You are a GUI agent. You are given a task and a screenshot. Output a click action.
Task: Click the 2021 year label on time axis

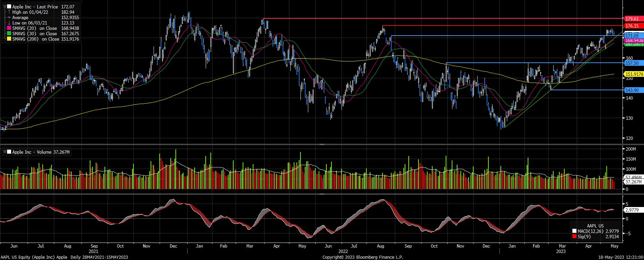[93, 251]
